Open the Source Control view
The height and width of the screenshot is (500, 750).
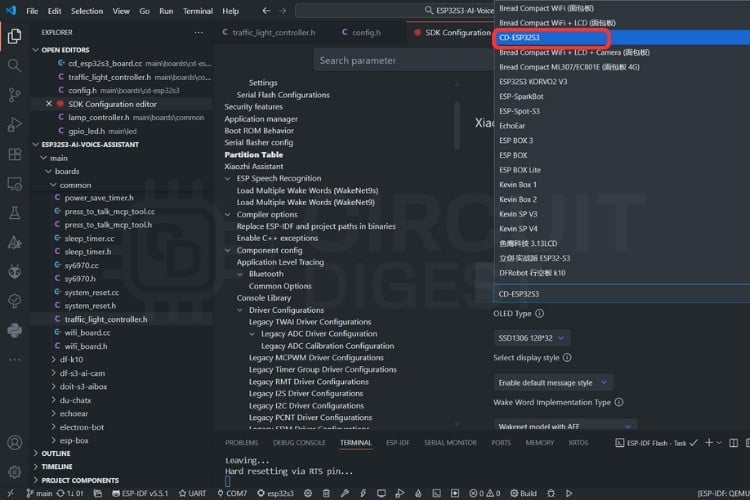click(14, 95)
